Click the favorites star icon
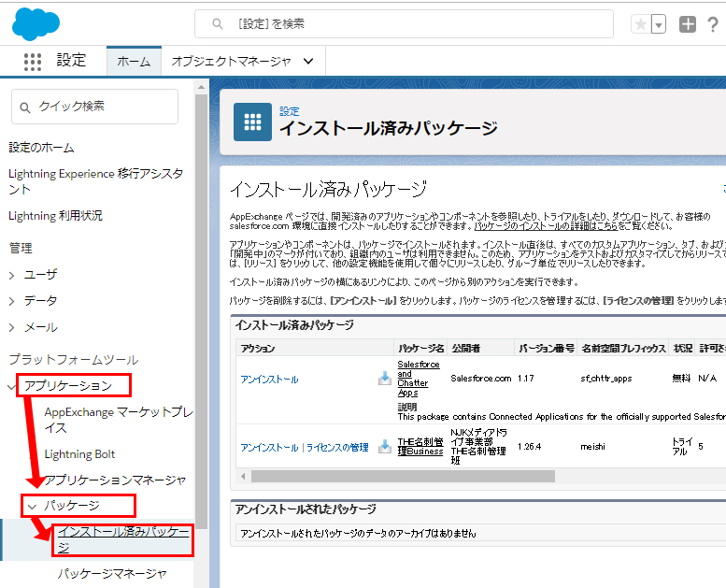This screenshot has height=588, width=726. point(641,24)
